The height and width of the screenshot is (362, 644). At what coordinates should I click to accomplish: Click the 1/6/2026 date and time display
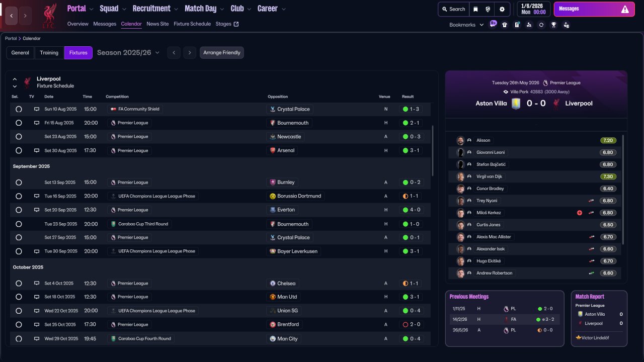click(533, 9)
